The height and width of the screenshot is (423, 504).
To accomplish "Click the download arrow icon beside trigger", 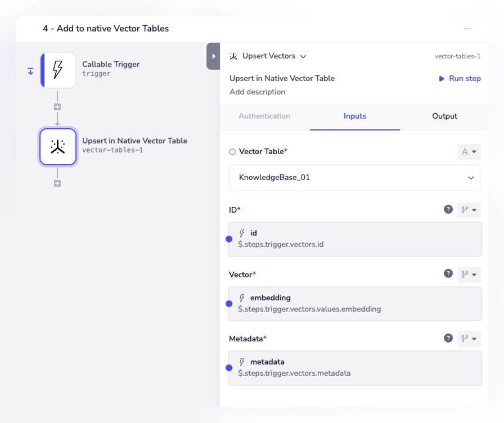I will point(30,71).
